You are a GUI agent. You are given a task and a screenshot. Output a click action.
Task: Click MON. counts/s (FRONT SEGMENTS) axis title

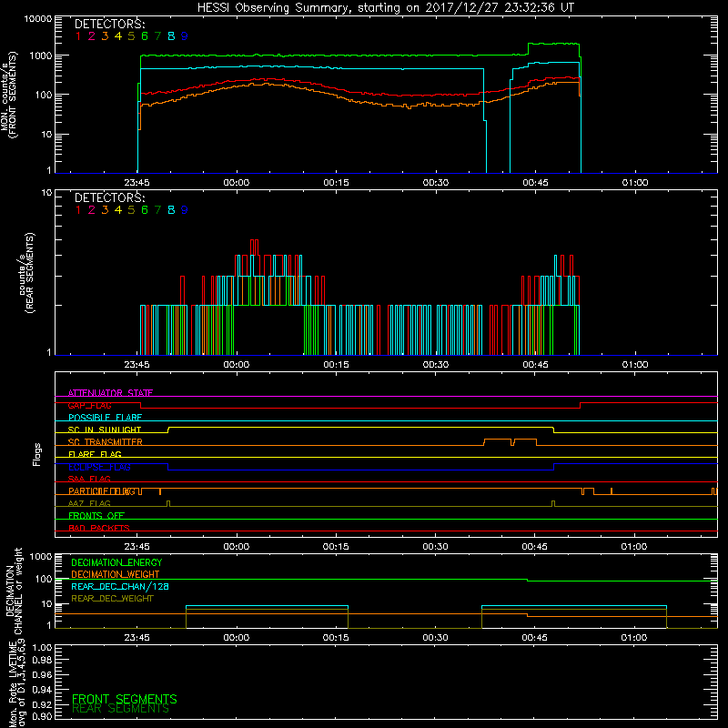(8, 95)
